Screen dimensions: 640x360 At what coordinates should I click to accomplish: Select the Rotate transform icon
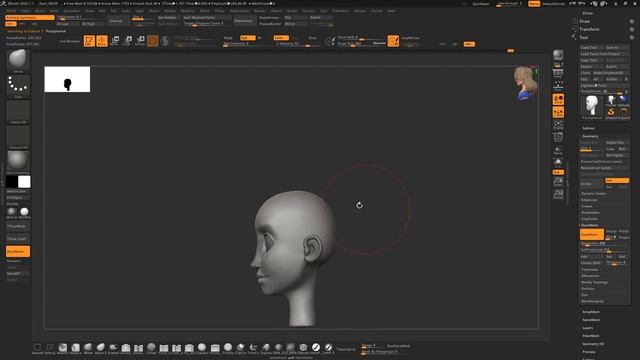140,41
